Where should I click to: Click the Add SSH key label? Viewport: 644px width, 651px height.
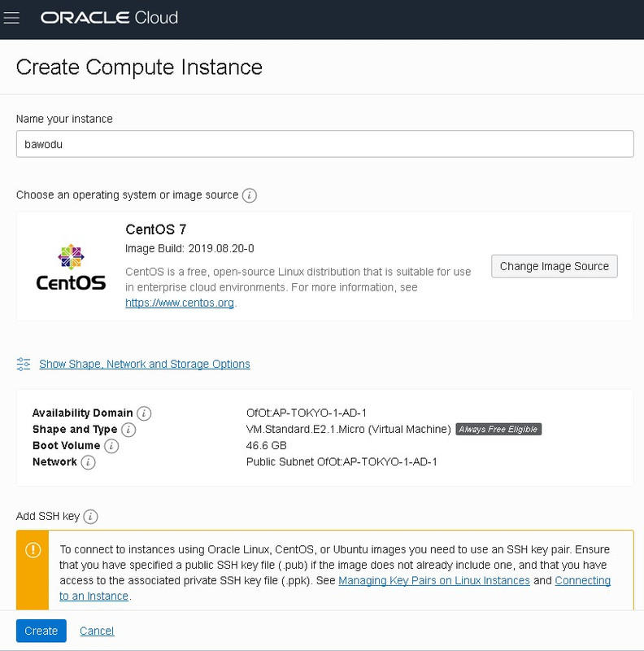point(48,517)
